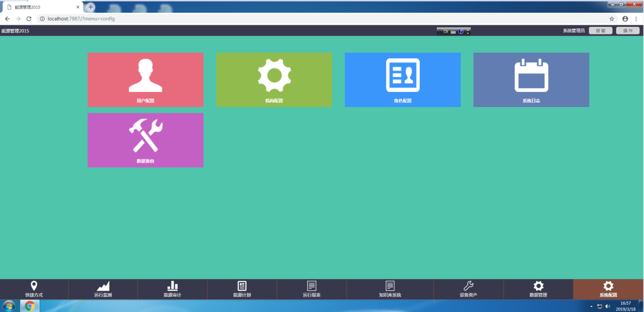Open the 机构配置 gear tile

(x=274, y=80)
